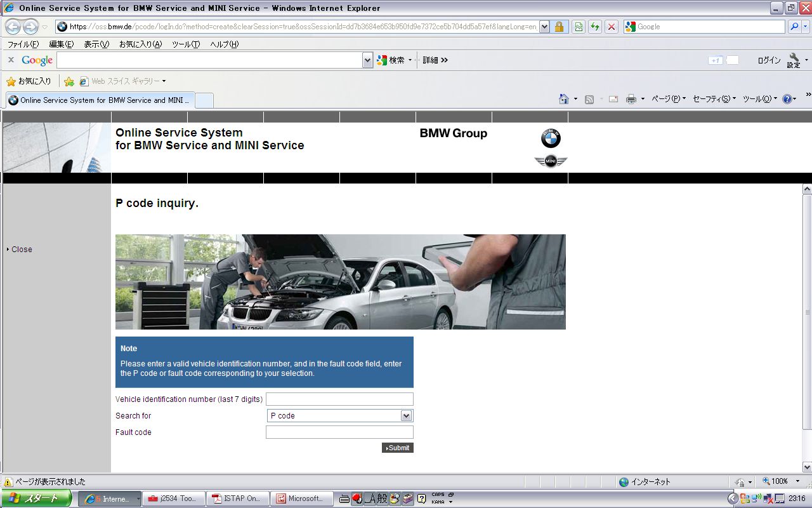Open the Edit menu (編集)
This screenshot has height=508, width=812.
[62, 44]
